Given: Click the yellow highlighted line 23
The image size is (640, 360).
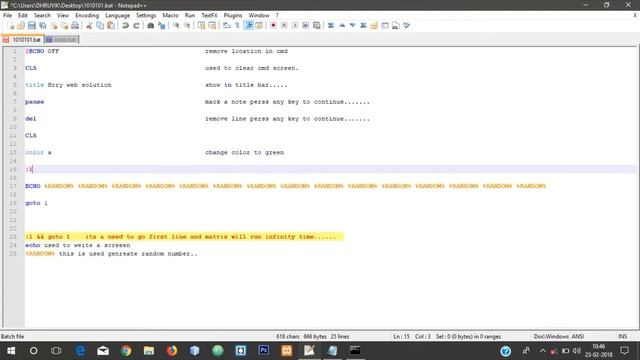Looking at the screenshot, I should pyautogui.click(x=184, y=237).
